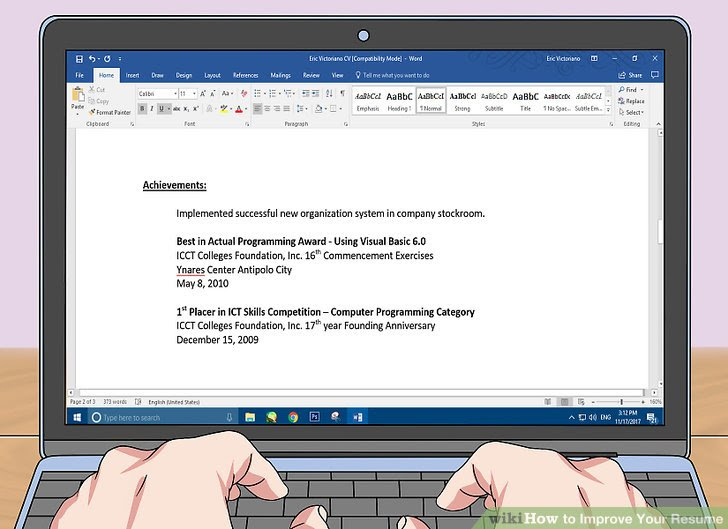Open Line and Paragraph Spacing dropdown

[302, 109]
